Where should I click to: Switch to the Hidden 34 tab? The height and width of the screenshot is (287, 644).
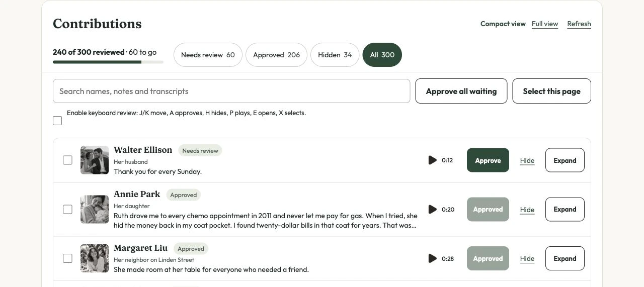tap(335, 55)
